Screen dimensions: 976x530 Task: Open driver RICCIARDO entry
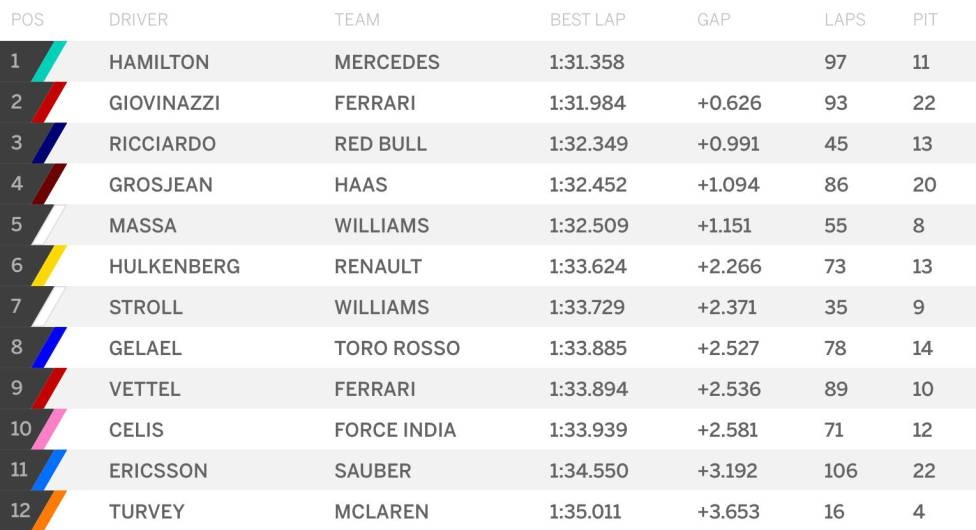[162, 144]
